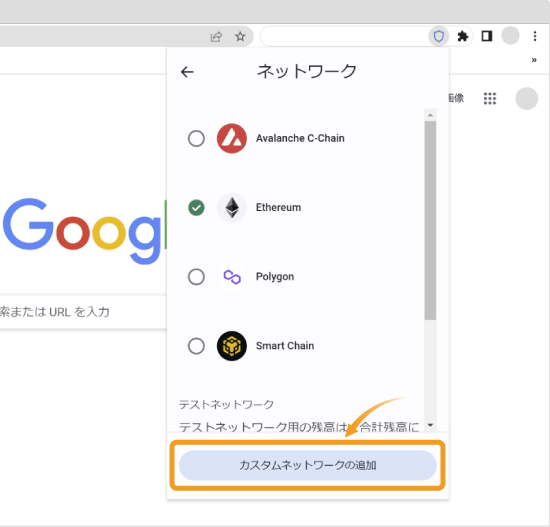This screenshot has height=527, width=550.
Task: Select the Smart Chain radio button
Action: click(196, 346)
